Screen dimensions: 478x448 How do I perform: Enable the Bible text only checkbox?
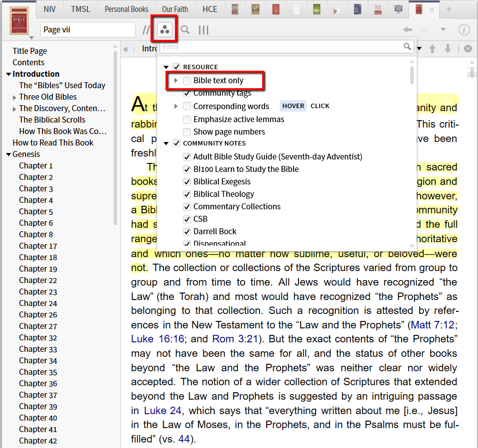pos(187,81)
